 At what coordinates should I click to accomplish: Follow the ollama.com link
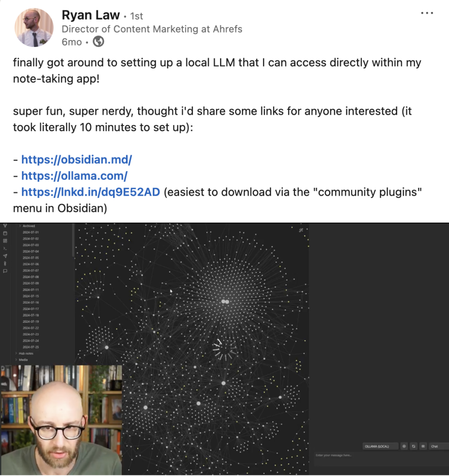74,176
